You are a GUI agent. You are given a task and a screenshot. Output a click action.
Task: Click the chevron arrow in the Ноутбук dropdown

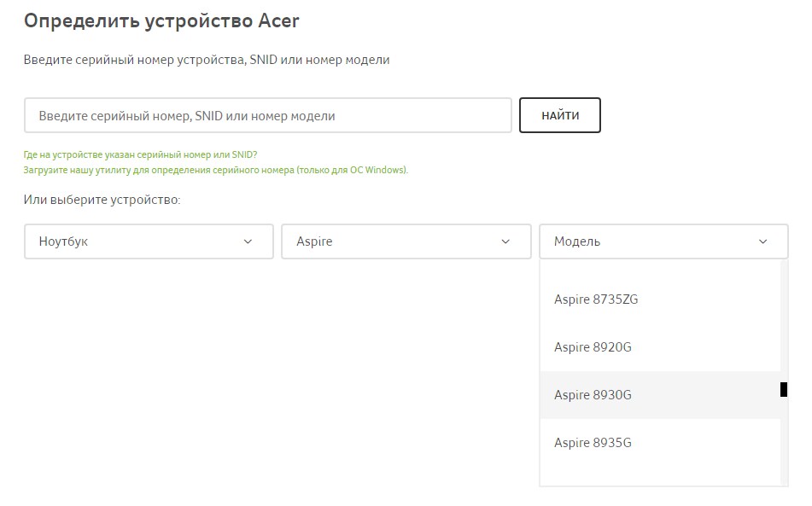(248, 241)
